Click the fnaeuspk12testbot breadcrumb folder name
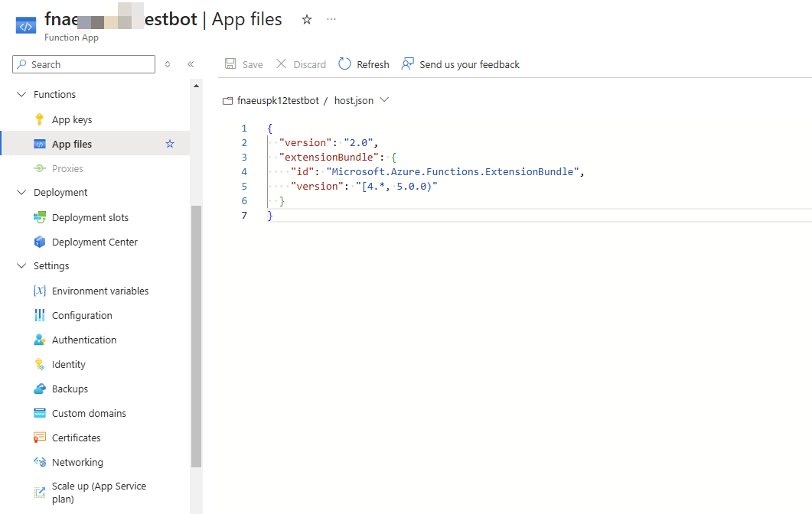The width and height of the screenshot is (812, 514). [x=278, y=100]
